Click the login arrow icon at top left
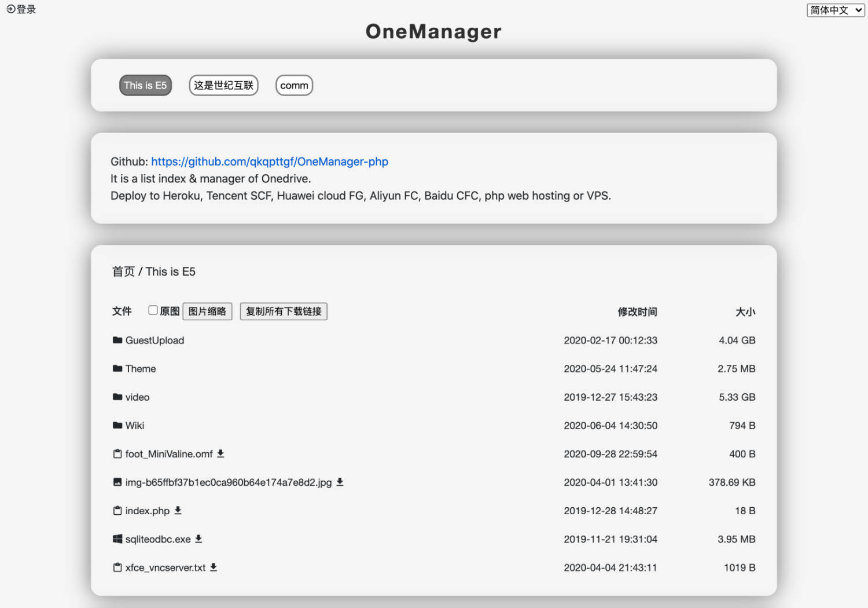The width and height of the screenshot is (868, 608). point(10,9)
